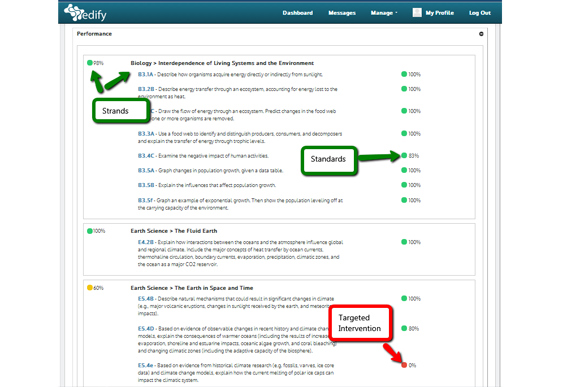Click the B3.5A description about graphing population growth
580x387 pixels.
tap(220, 171)
